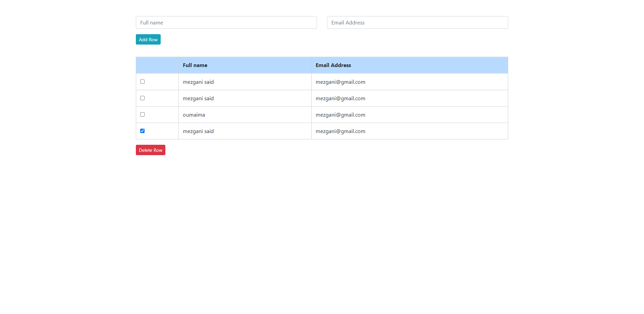The width and height of the screenshot is (644, 314).
Task: Click mezgani said in the first table row
Action: (198, 82)
